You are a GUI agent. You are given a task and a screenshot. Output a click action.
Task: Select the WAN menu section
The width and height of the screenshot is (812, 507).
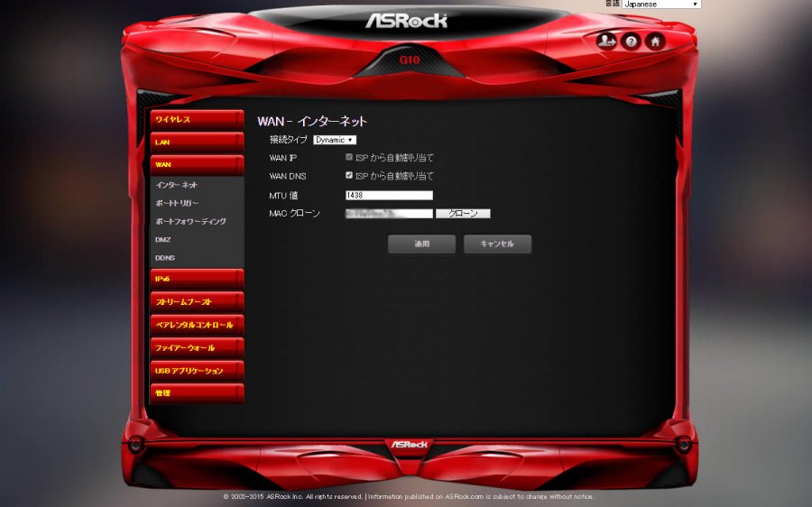[197, 165]
